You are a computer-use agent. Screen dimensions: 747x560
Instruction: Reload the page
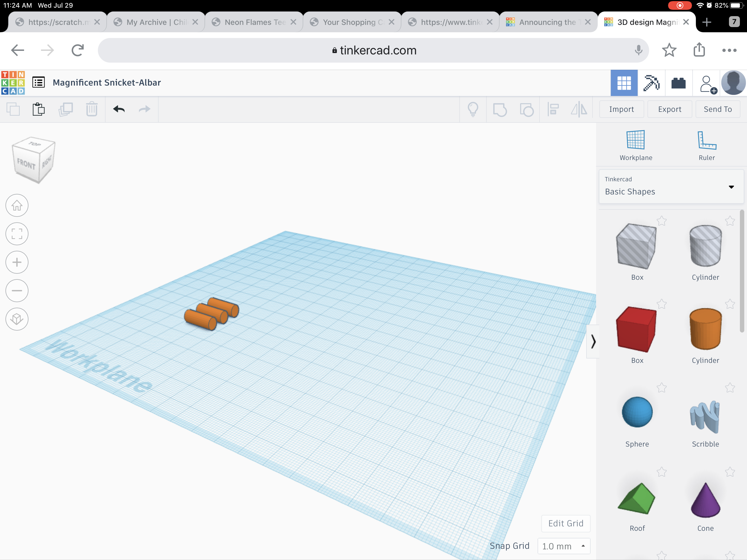pos(77,50)
